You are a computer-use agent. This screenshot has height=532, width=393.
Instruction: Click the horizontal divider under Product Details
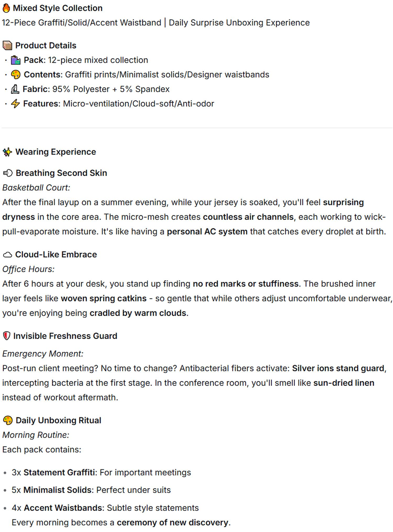196,128
